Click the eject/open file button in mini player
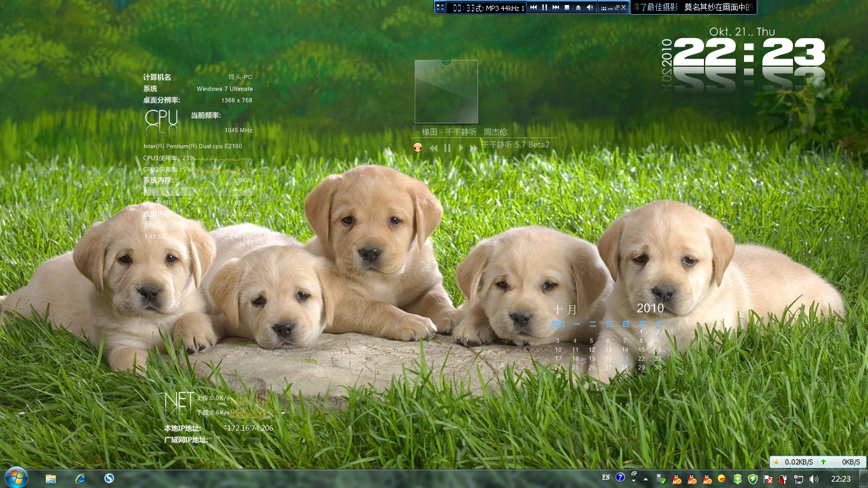The width and height of the screenshot is (868, 488). pos(578,8)
